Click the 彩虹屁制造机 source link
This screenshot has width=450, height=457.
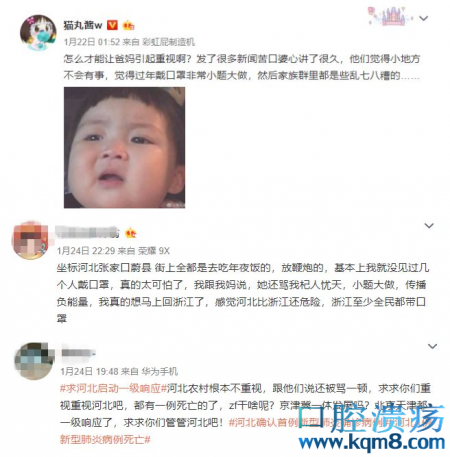tap(168, 42)
